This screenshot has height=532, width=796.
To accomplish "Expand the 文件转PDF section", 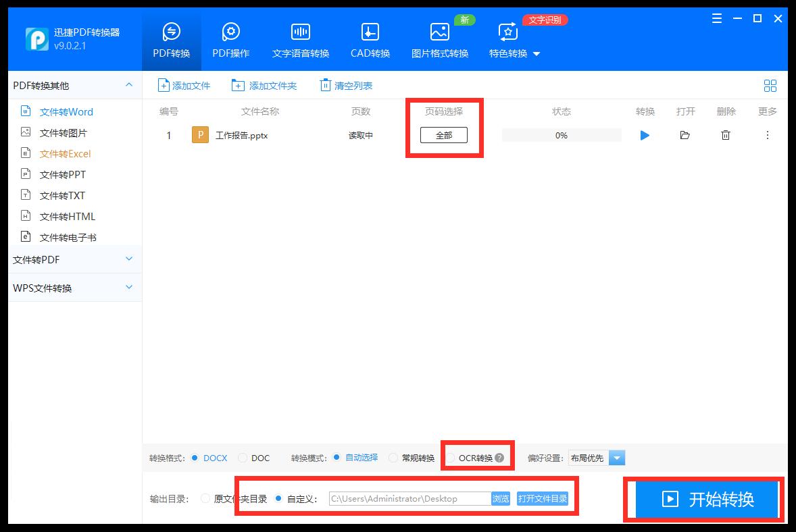I will [x=74, y=259].
